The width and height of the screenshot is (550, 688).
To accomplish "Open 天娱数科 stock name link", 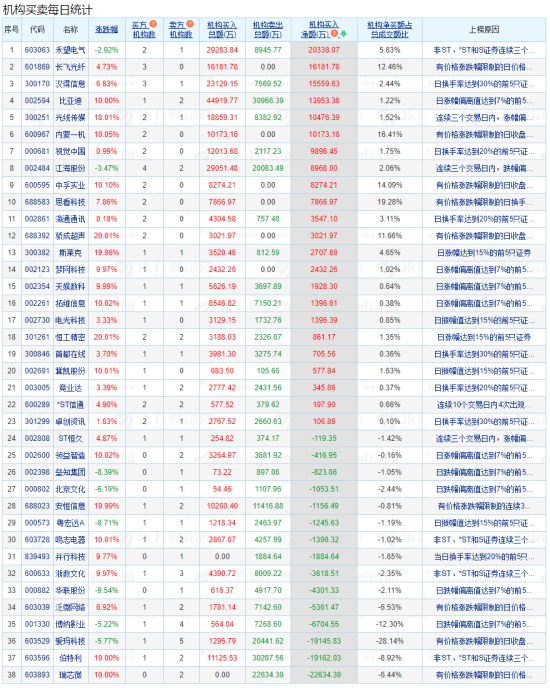I will click(70, 287).
